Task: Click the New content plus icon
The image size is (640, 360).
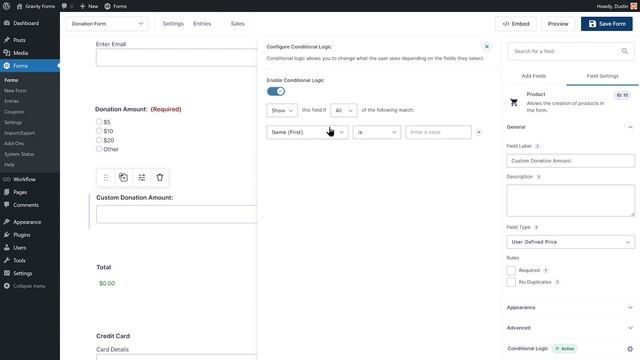Action: click(x=82, y=6)
